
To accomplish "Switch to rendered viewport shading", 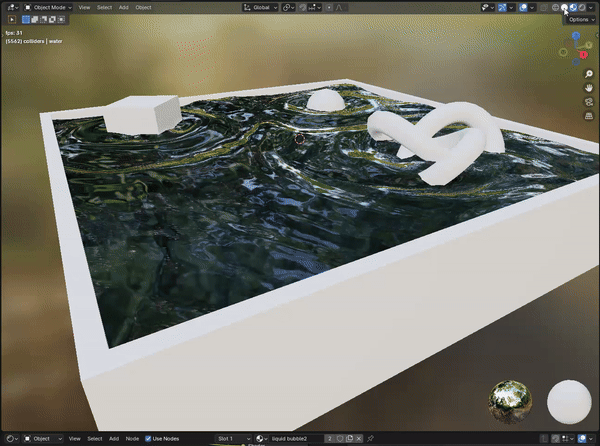I will click(x=582, y=7).
